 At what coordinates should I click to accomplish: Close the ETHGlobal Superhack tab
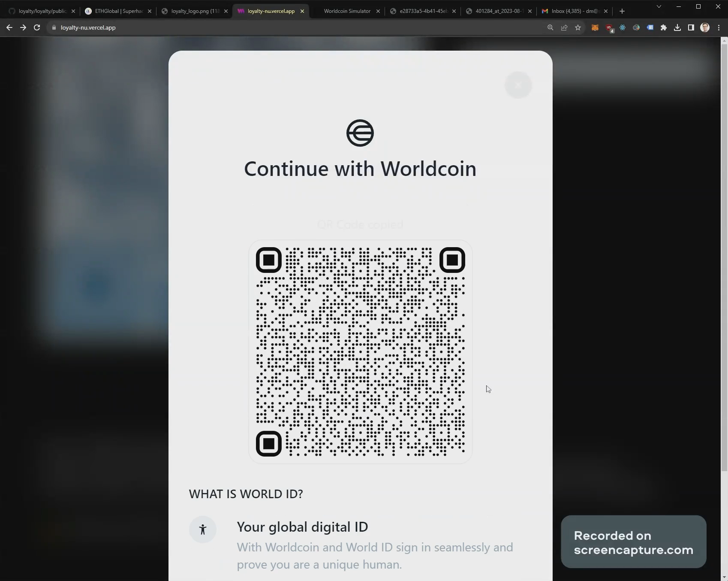pos(150,11)
